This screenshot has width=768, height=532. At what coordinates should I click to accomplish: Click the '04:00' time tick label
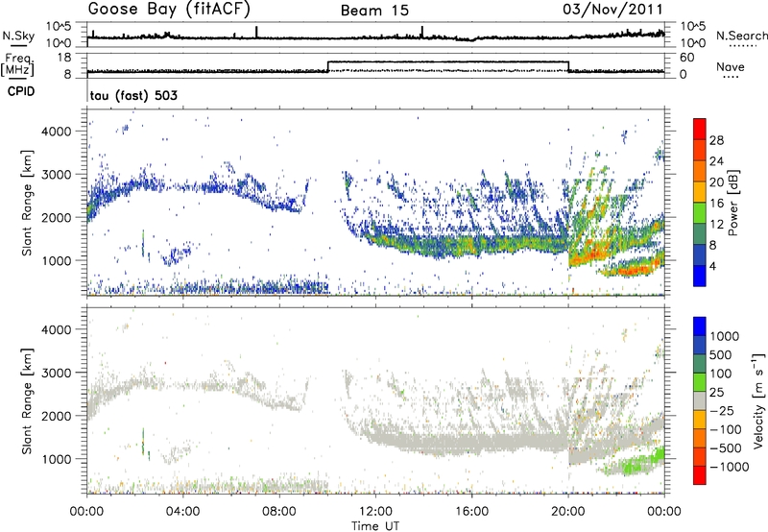point(183,512)
